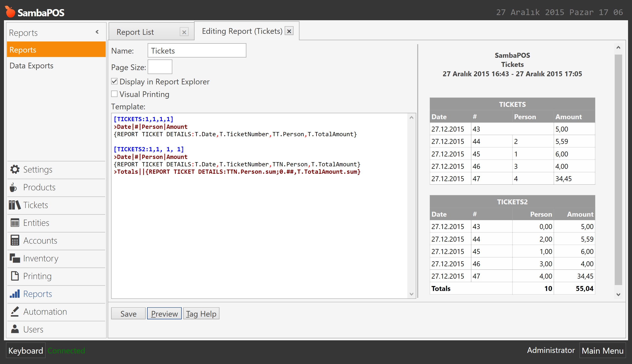Open the Tickets navigation label
This screenshot has height=364, width=632.
point(36,205)
